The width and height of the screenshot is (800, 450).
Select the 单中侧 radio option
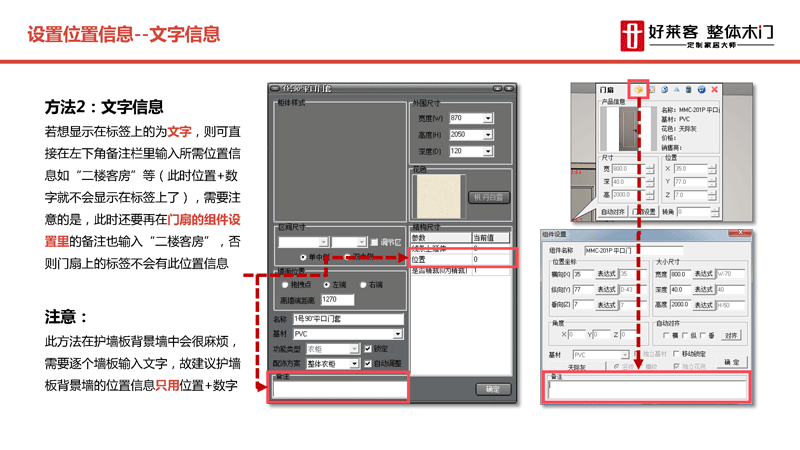click(x=303, y=257)
